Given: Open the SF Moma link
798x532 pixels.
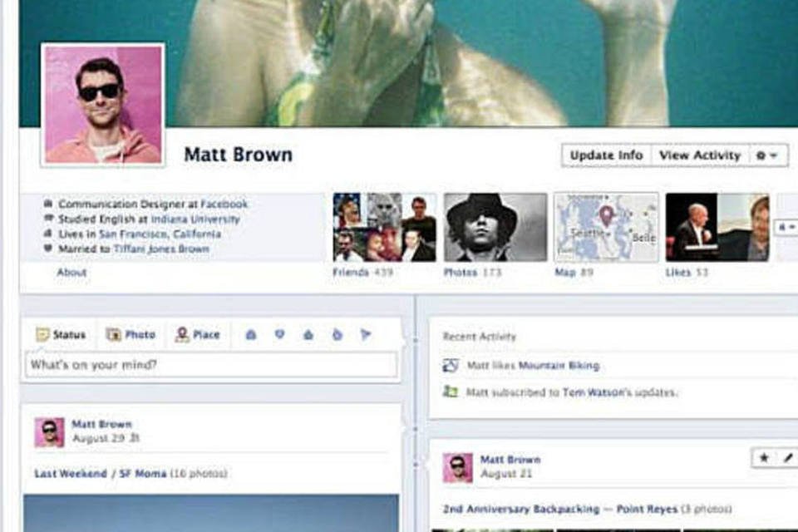Looking at the screenshot, I should (142, 474).
